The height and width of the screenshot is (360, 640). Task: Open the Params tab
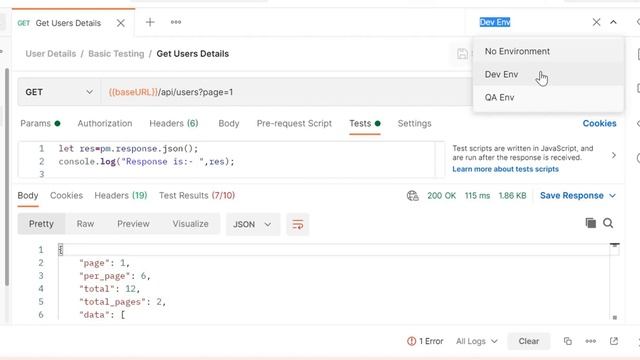40,123
